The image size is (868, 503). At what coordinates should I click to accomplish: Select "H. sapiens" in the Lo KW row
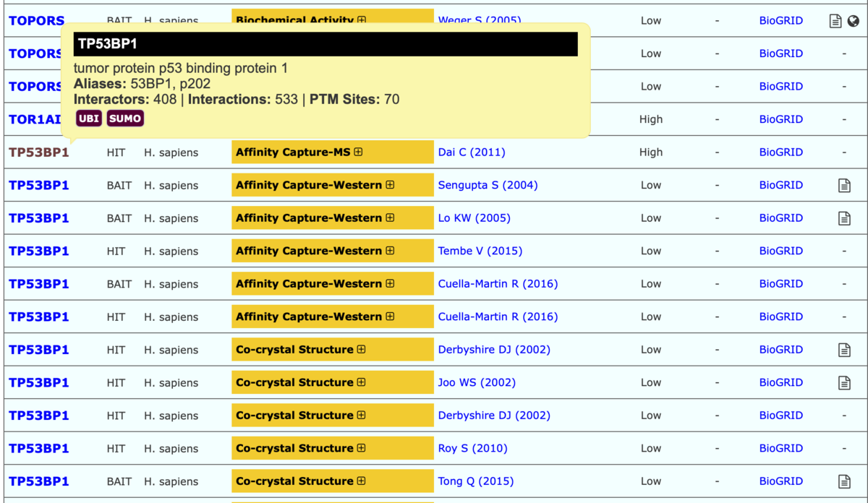click(171, 218)
